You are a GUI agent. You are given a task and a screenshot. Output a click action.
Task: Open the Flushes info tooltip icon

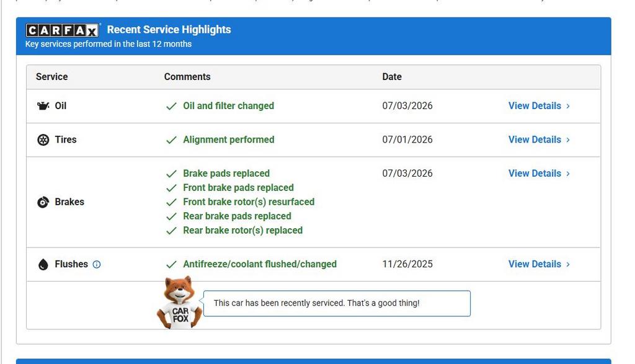tap(96, 264)
